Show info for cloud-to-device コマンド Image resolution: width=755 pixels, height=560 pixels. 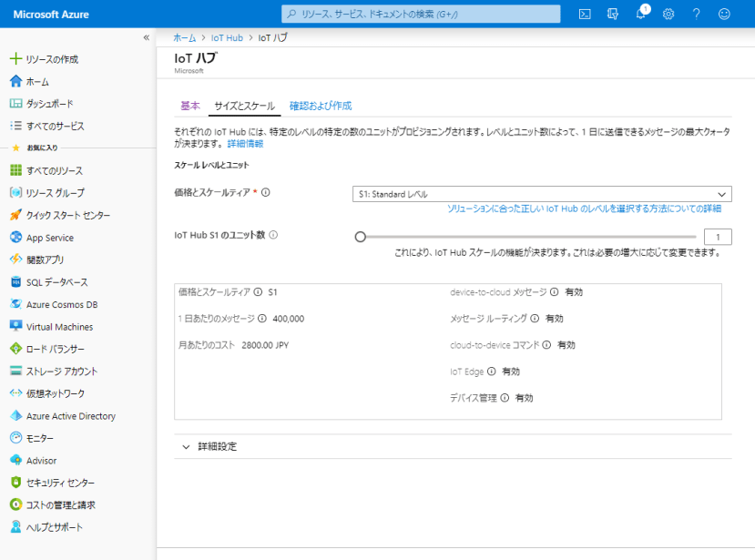coord(546,345)
